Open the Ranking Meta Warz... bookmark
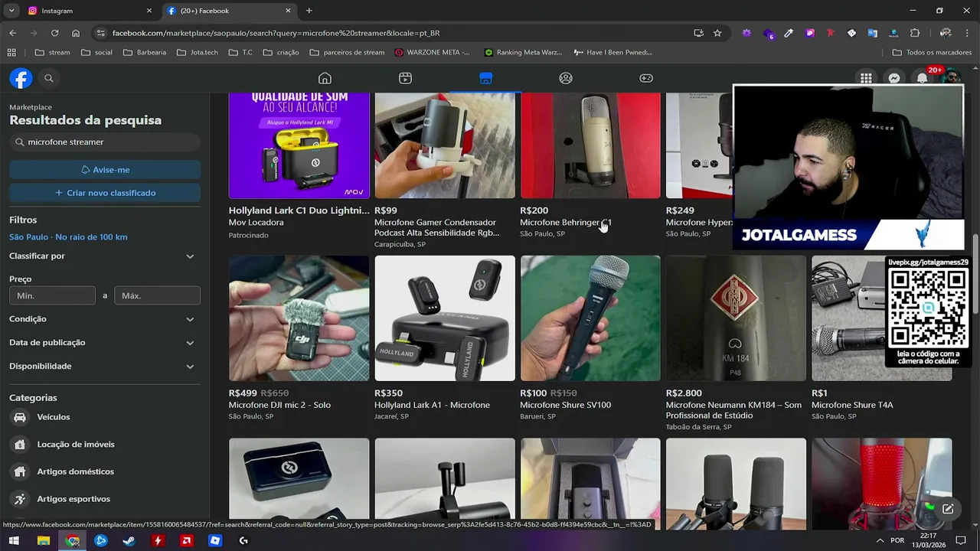The width and height of the screenshot is (980, 551). (523, 52)
